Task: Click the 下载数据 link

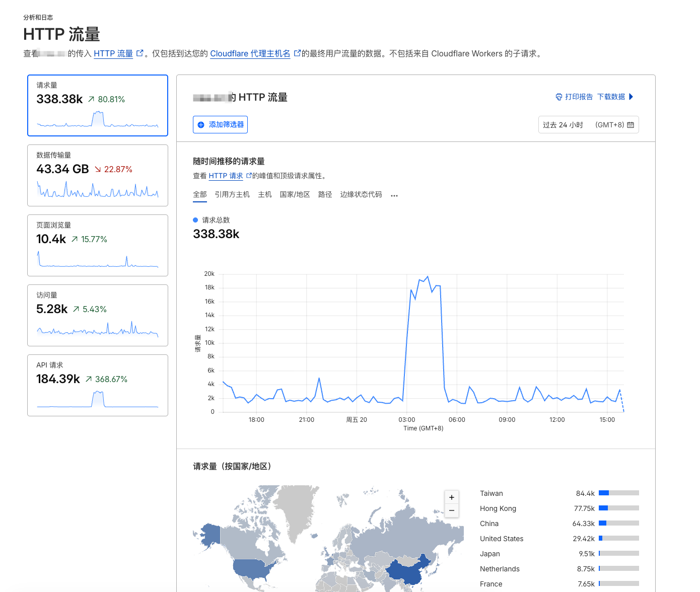Action: [x=611, y=97]
